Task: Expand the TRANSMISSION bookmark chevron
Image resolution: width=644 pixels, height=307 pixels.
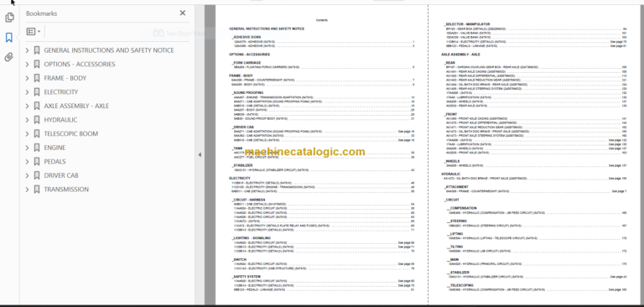Action: [x=27, y=190]
